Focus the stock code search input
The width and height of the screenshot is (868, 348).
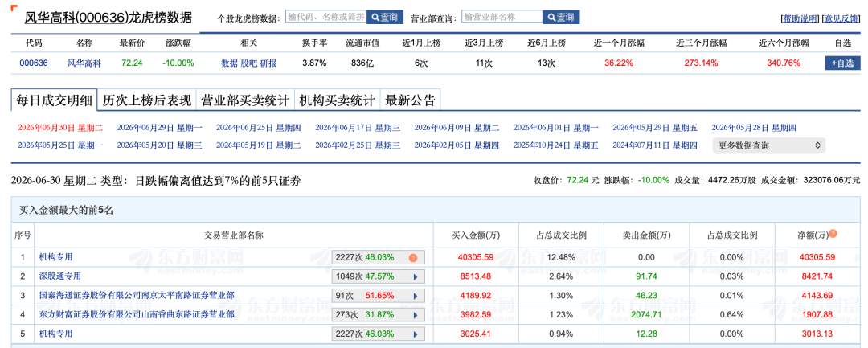pos(326,17)
